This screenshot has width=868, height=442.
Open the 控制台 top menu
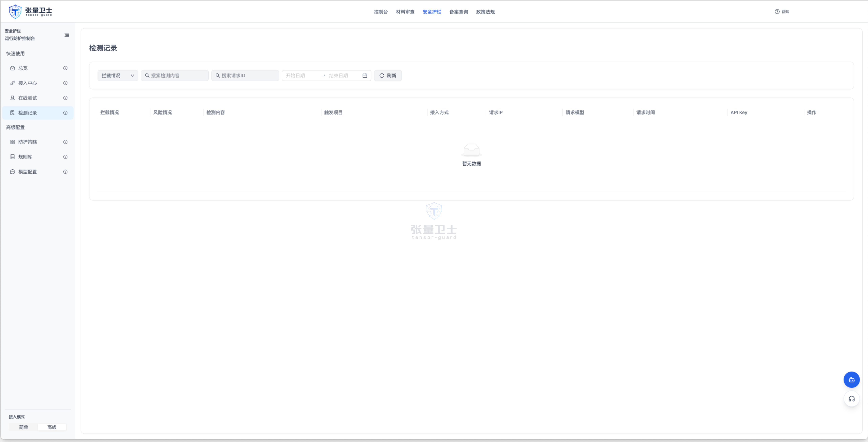coord(381,12)
